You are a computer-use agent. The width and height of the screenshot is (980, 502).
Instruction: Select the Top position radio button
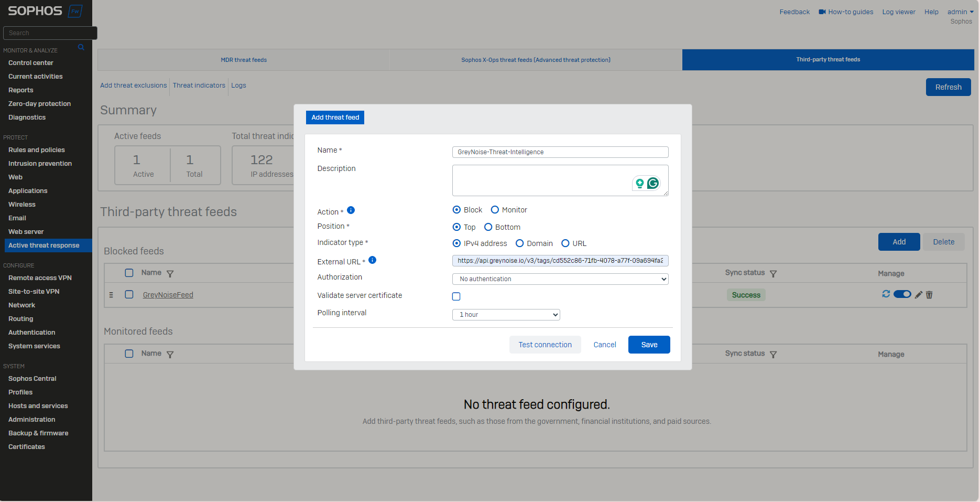pyautogui.click(x=456, y=227)
